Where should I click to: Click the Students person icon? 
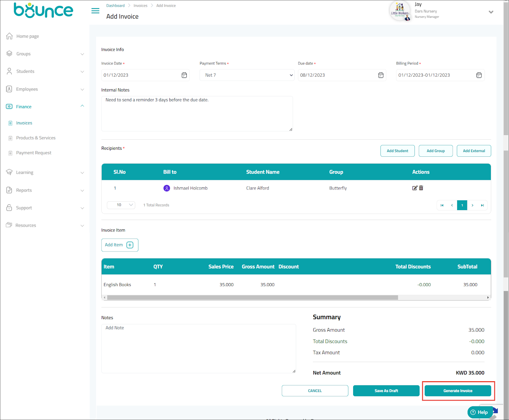10,71
